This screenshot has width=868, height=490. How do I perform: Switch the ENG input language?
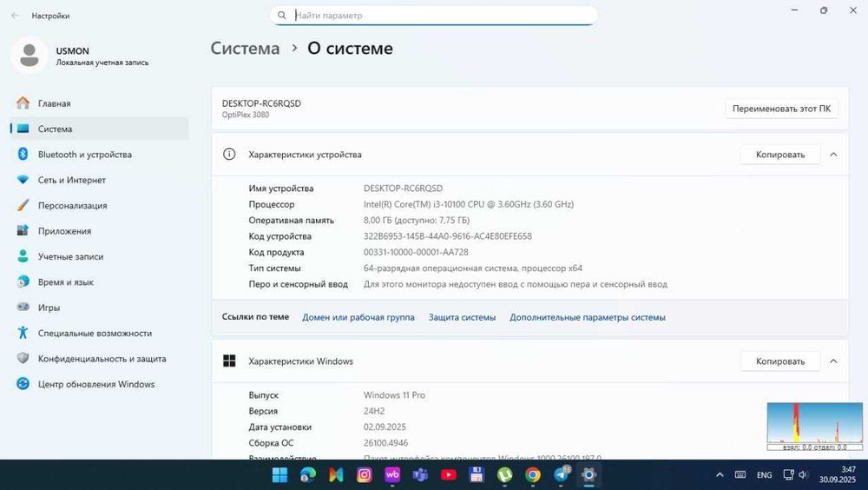point(764,475)
